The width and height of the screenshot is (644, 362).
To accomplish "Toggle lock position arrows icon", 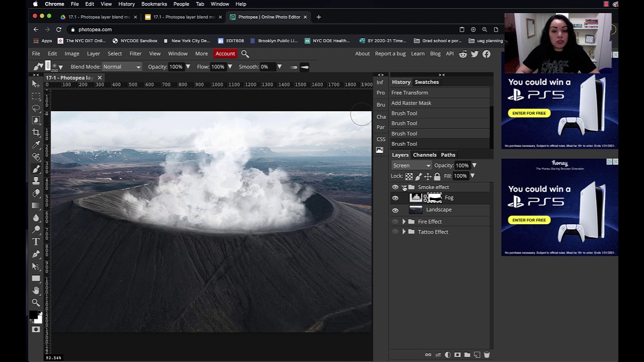I will [428, 176].
